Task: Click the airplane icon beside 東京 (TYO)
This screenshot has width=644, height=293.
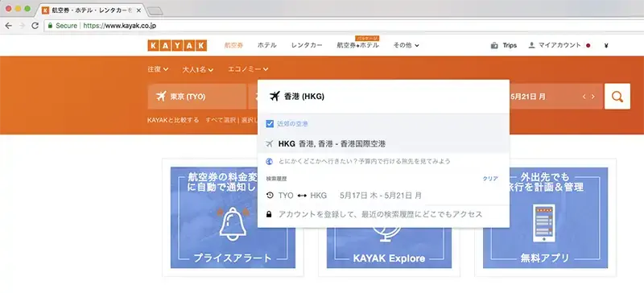Action: pyautogui.click(x=161, y=97)
